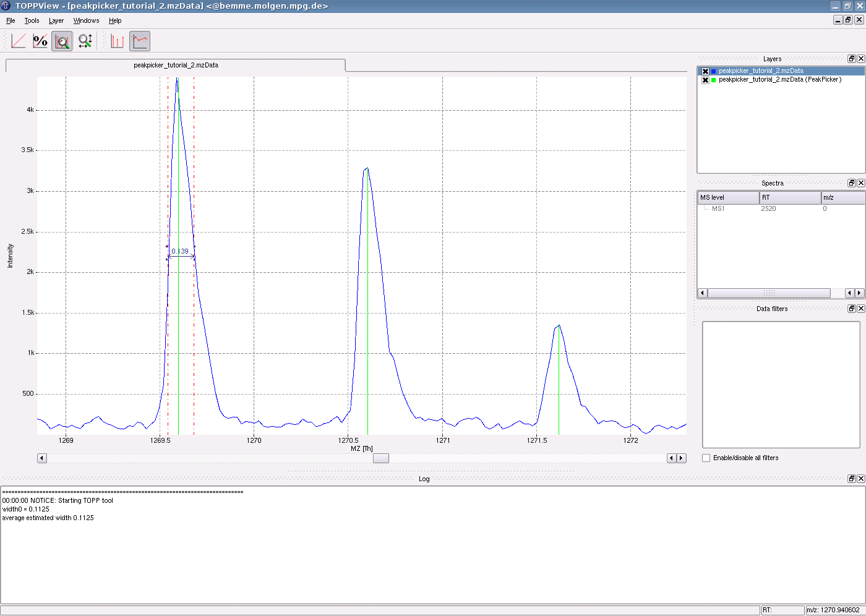
Task: Select the MS1 spectrum tree row
Action: tap(718, 209)
